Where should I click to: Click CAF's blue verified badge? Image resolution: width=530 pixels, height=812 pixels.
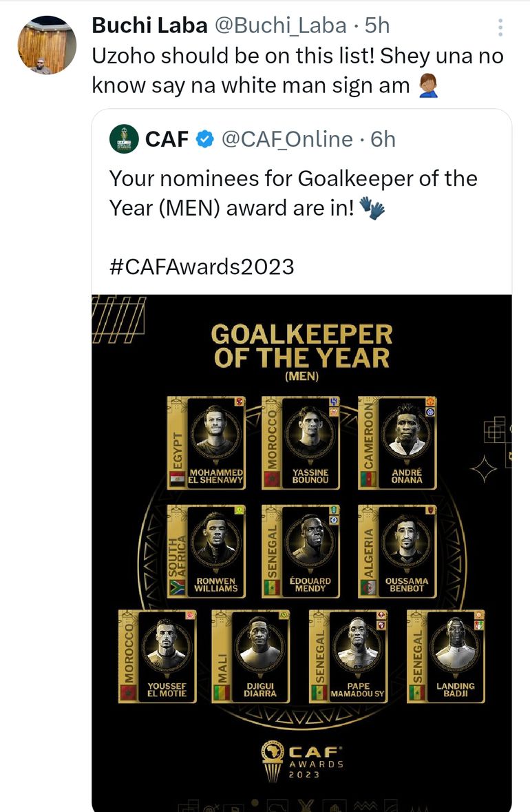tap(204, 140)
